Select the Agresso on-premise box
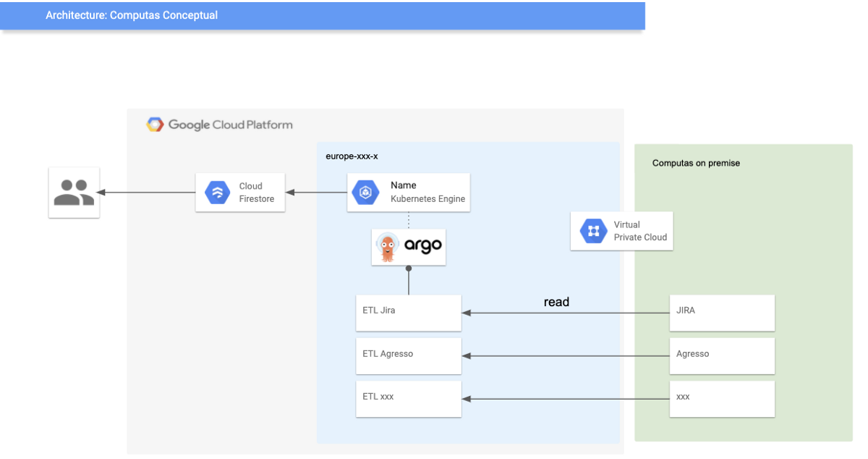Screen dimensions: 868x459 721,355
